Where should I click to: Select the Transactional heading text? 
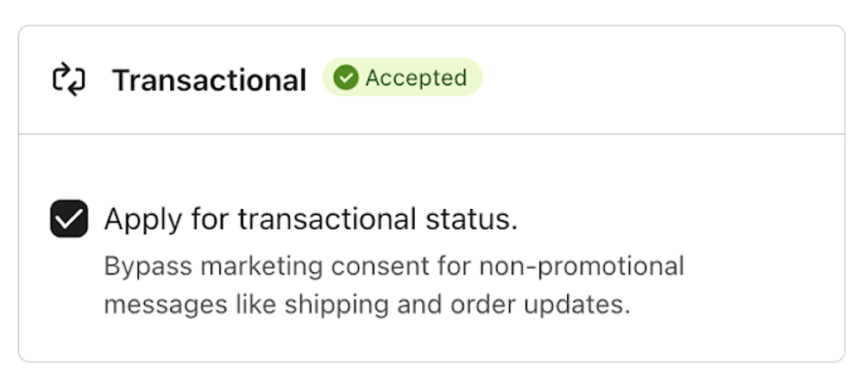point(209,80)
